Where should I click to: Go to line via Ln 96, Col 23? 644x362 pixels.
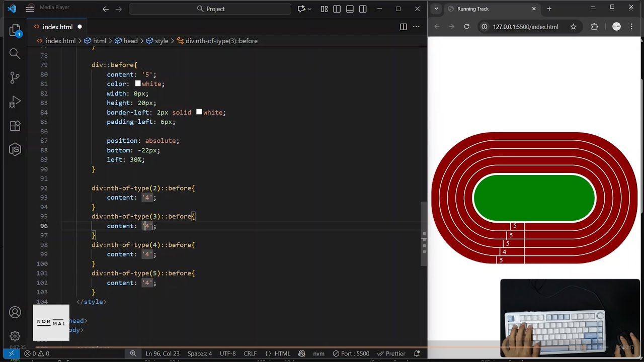click(163, 353)
